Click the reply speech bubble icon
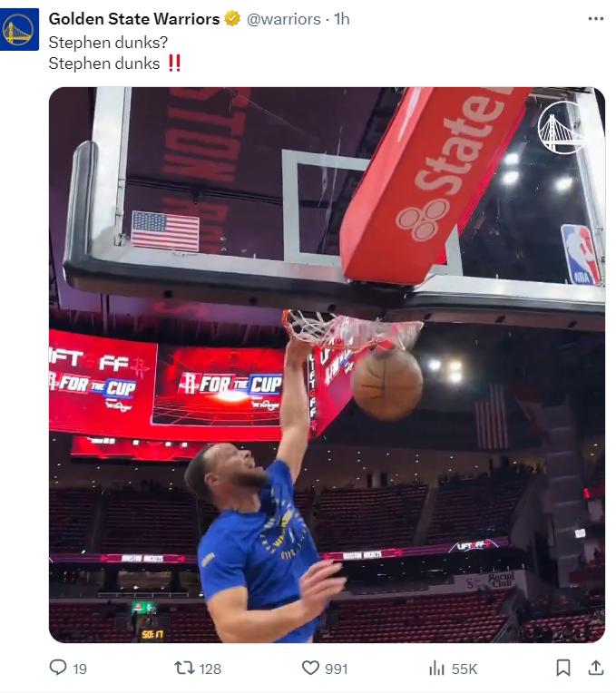Image resolution: width=616 pixels, height=693 pixels. (58, 668)
